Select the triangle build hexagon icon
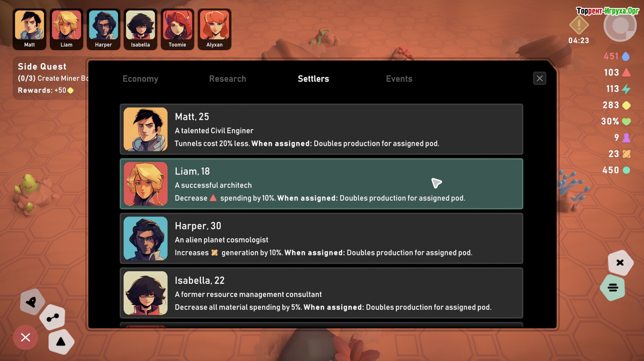 tap(61, 342)
